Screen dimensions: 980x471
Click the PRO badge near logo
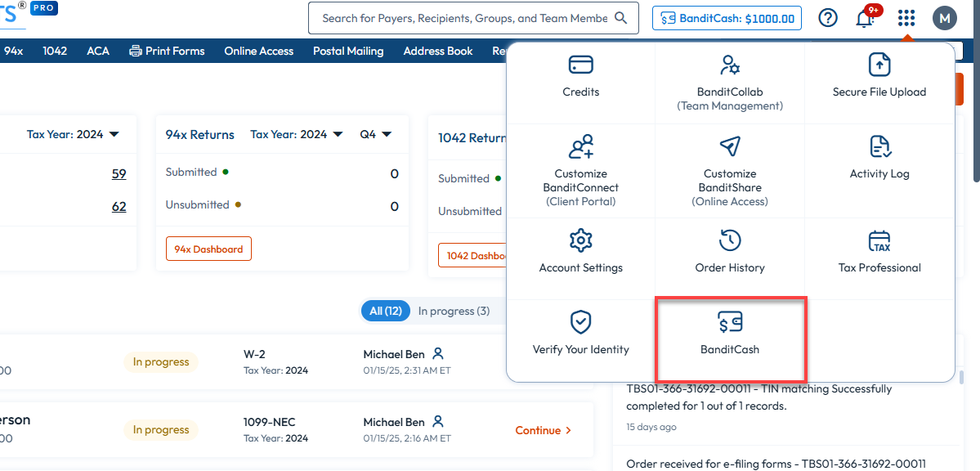click(x=44, y=9)
